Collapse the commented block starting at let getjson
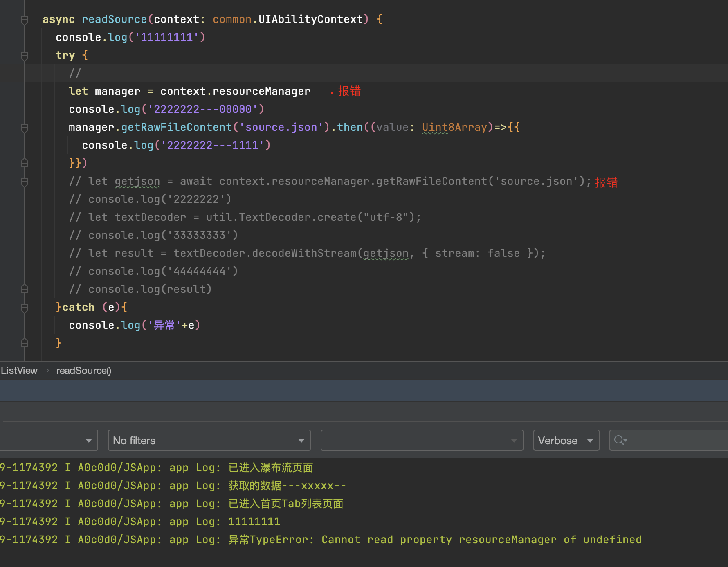Viewport: 728px width, 567px height. pyautogui.click(x=25, y=182)
